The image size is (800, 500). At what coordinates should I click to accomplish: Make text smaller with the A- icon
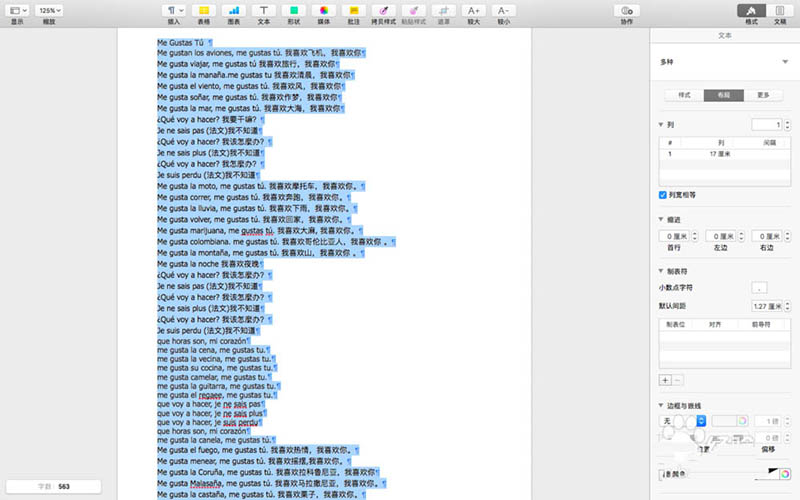coord(504,11)
